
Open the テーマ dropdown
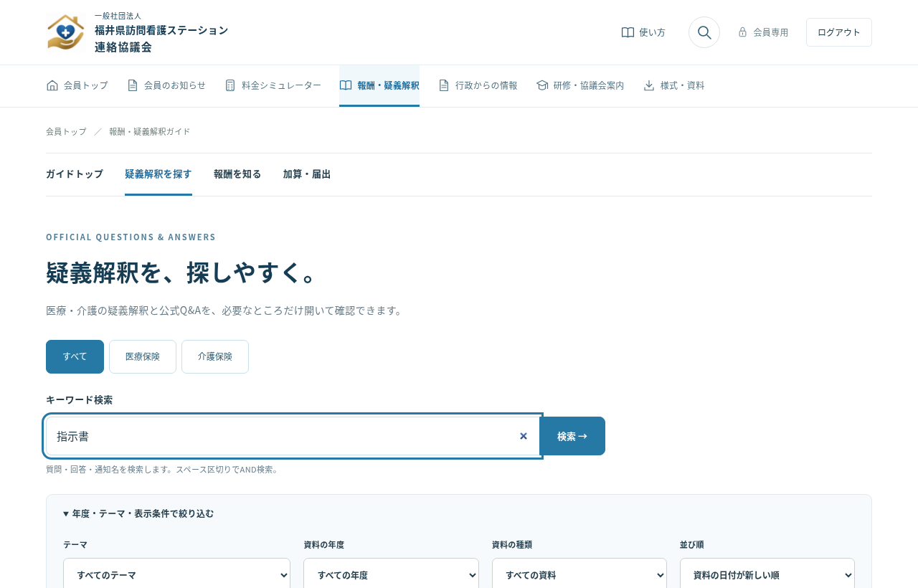tap(176, 574)
